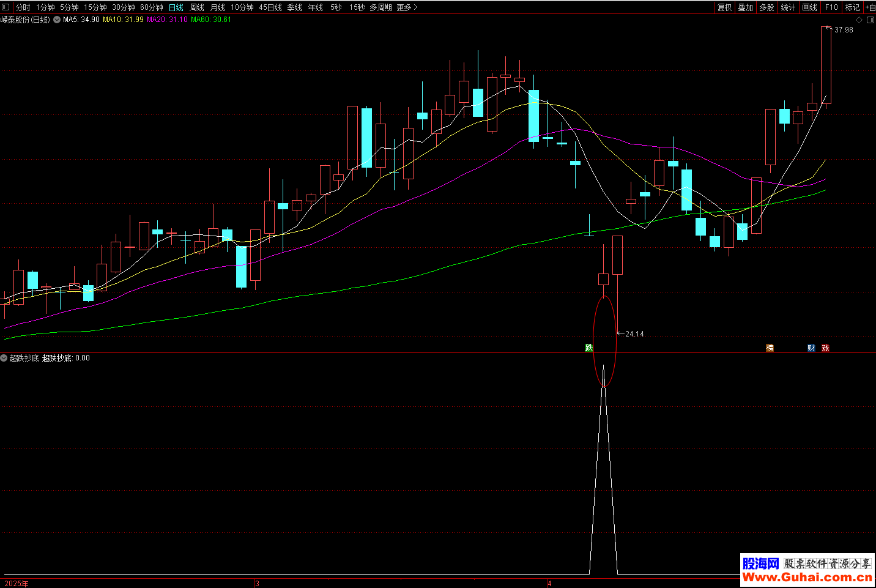Image resolution: width=876 pixels, height=588 pixels.
Task: Switch to 季线 quarterly chart
Action: pos(295,7)
